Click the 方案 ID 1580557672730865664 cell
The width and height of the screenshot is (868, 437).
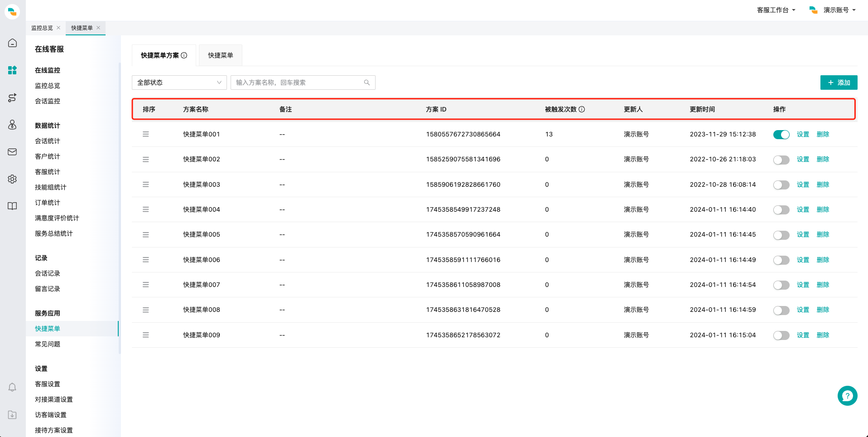coord(463,134)
